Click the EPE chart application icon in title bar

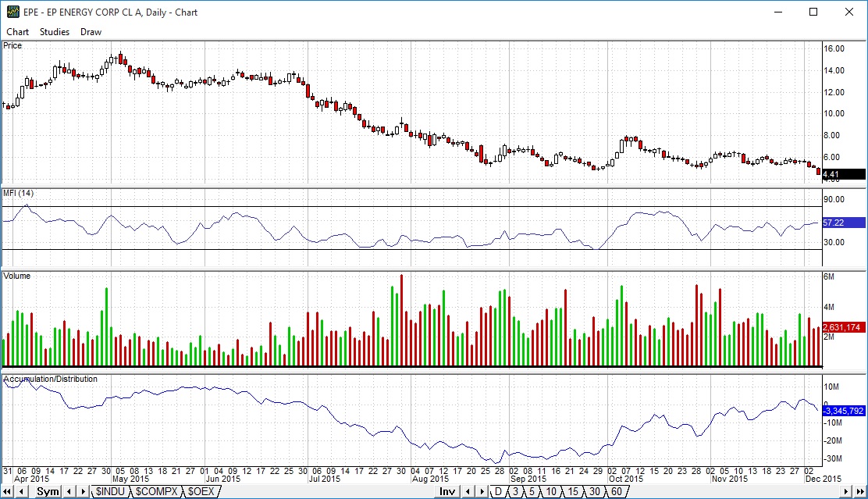[12, 12]
